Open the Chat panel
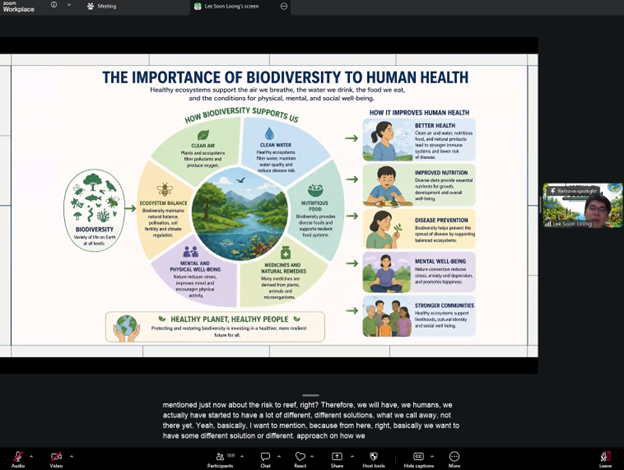The image size is (624, 470). click(266, 456)
